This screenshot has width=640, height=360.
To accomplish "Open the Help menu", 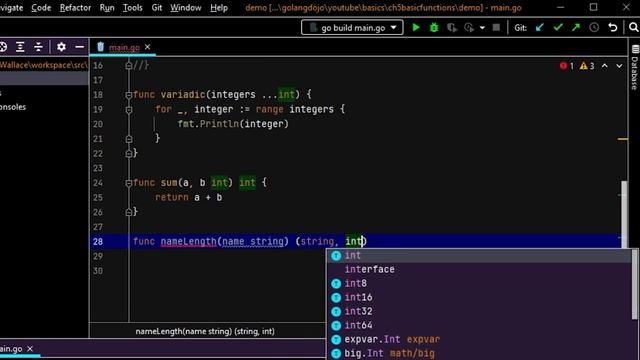I will [x=219, y=8].
